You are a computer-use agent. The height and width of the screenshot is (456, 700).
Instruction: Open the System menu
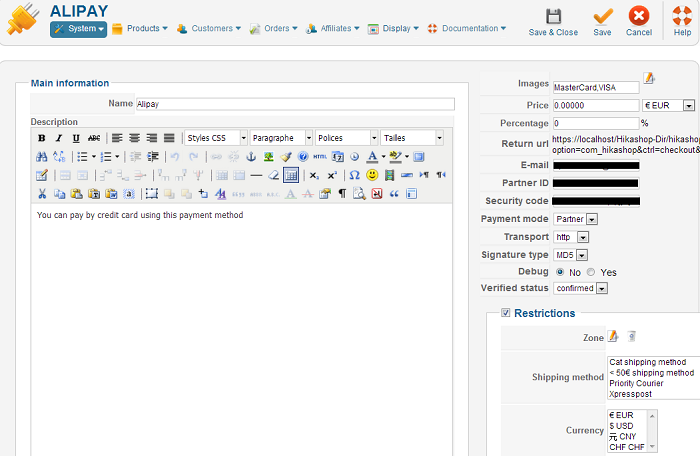[x=79, y=29]
